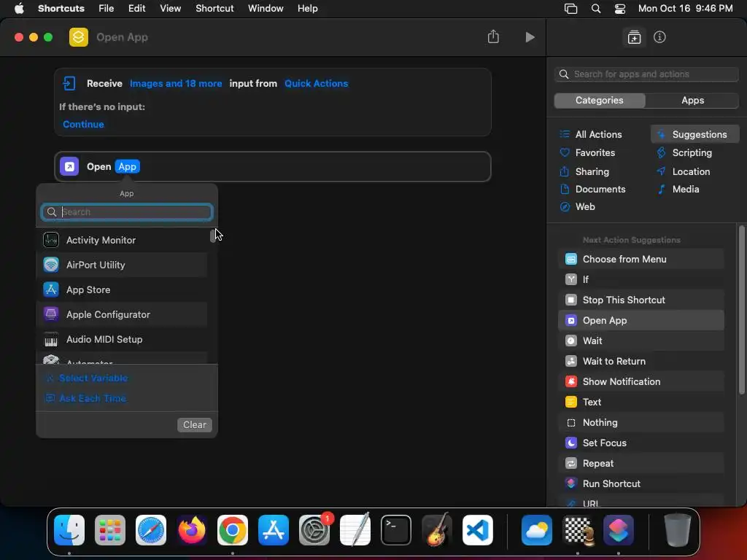Open the Documents category
The height and width of the screenshot is (560, 747).
tap(600, 189)
